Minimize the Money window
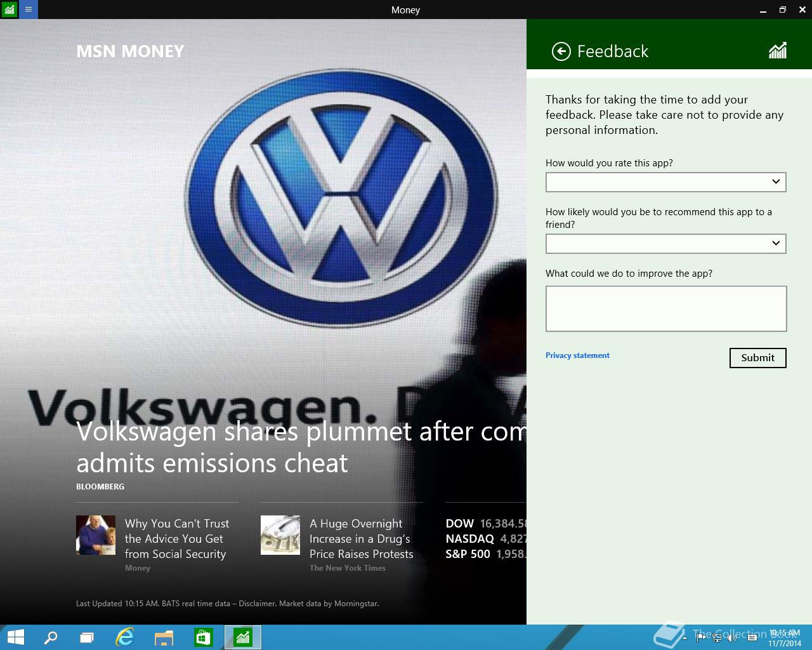The width and height of the screenshot is (812, 650). pyautogui.click(x=763, y=10)
